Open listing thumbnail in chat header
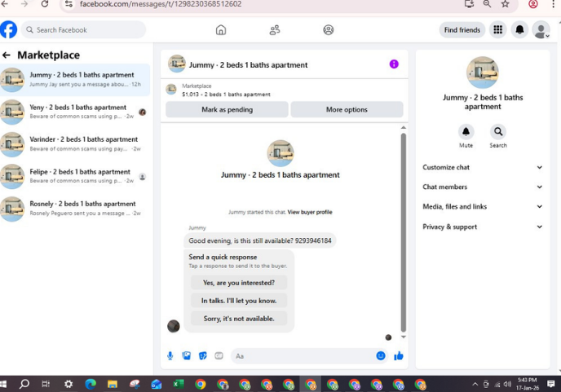The width and height of the screenshot is (561, 392). pyautogui.click(x=177, y=64)
